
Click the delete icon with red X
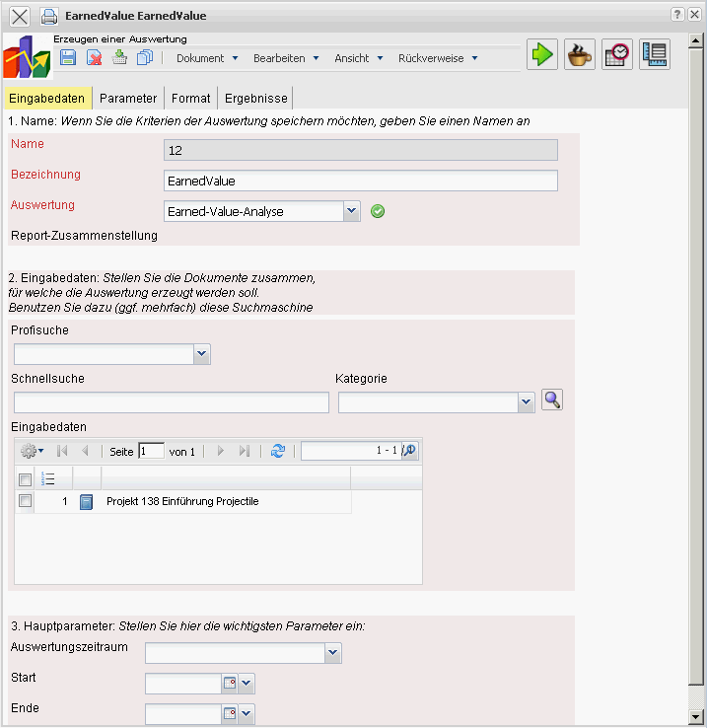pos(95,58)
